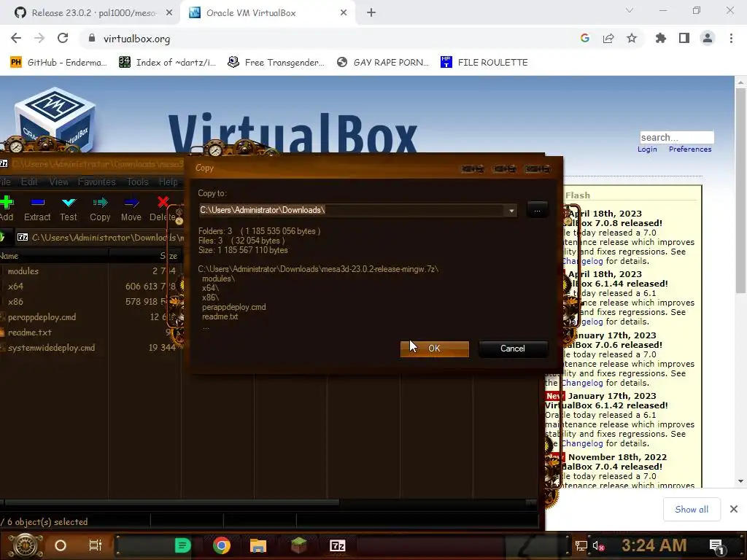Bookmark this page with the star
Viewport: 747px width, 560px height.
click(632, 39)
